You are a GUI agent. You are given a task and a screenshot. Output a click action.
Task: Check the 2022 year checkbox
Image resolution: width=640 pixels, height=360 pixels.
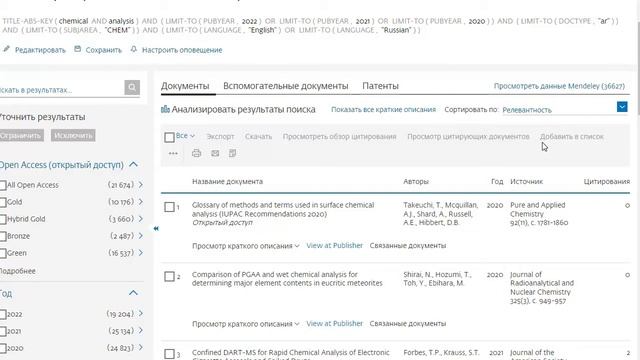point(2,314)
